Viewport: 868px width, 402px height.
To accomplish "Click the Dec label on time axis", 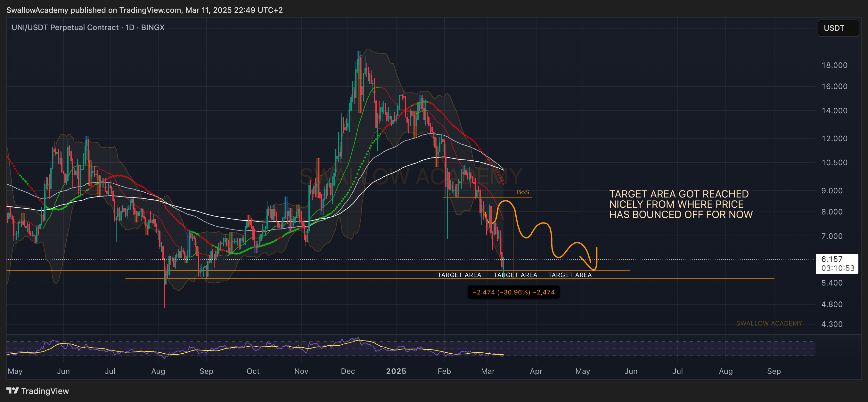I will click(x=348, y=371).
